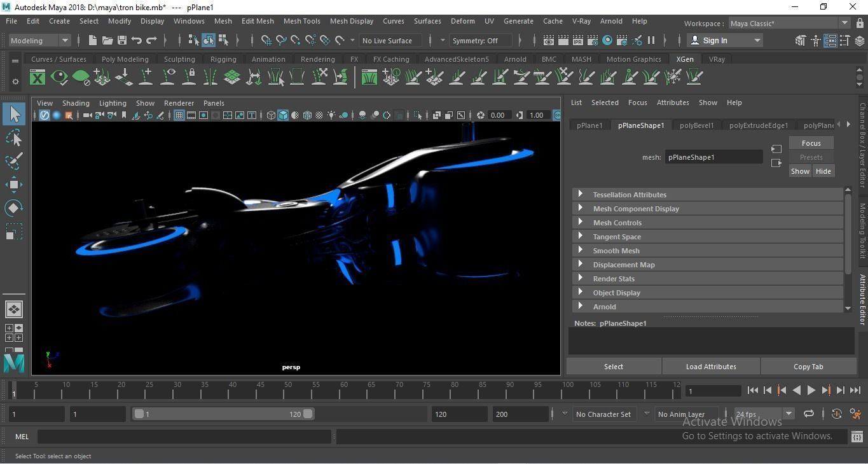Toggle wireframe display in viewport

point(271,115)
